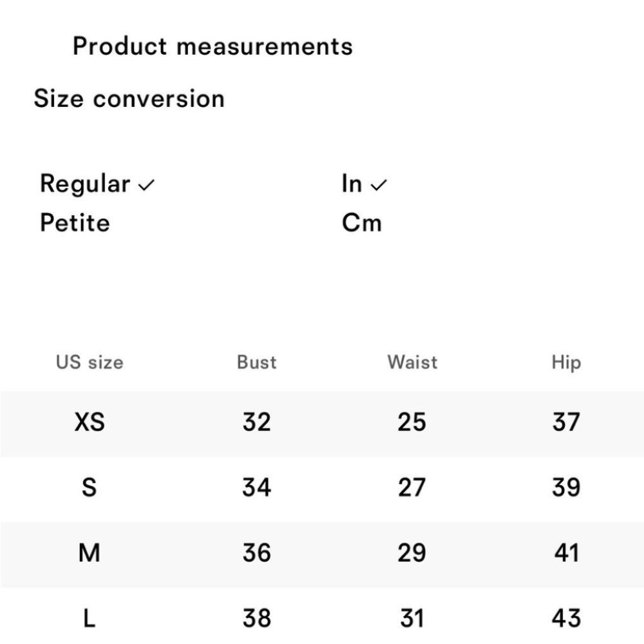Image resolution: width=644 pixels, height=644 pixels.
Task: Click the checkmark next to Regular
Action: point(146,185)
